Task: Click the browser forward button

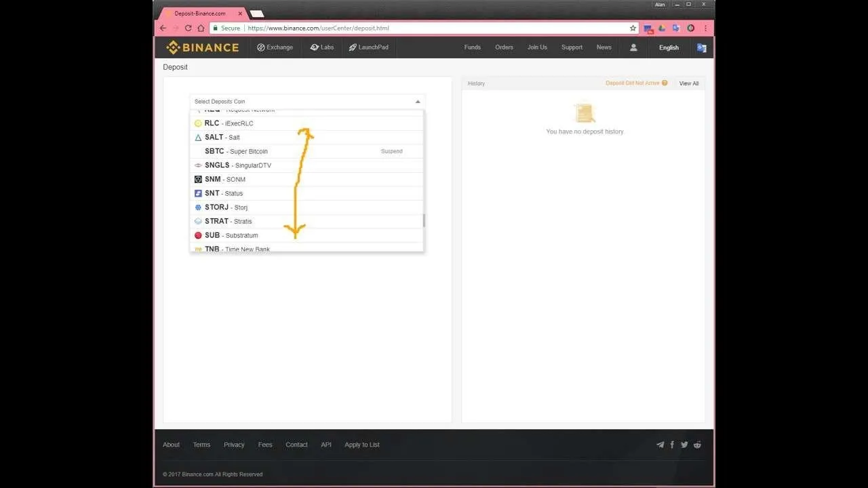Action: (176, 28)
